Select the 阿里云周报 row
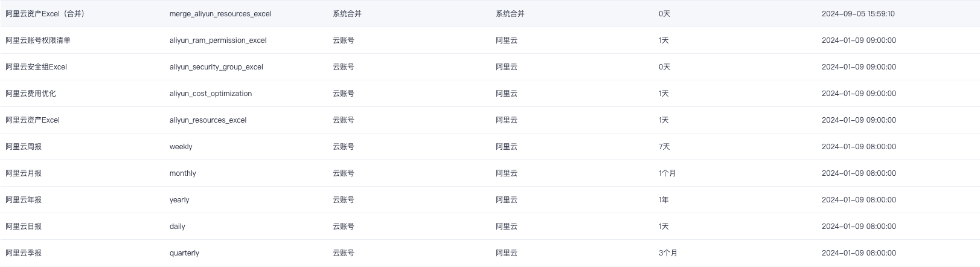Viewport: 980px width, 267px height. (x=24, y=147)
